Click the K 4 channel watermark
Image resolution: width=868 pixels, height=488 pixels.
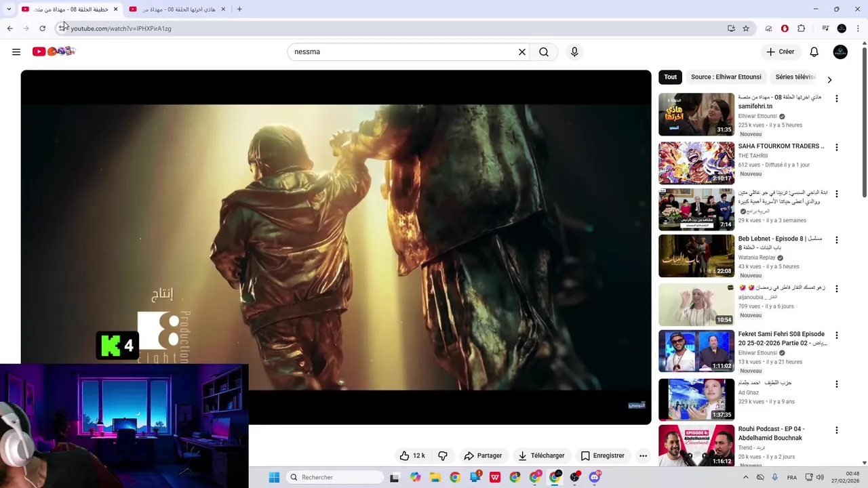pyautogui.click(x=117, y=346)
